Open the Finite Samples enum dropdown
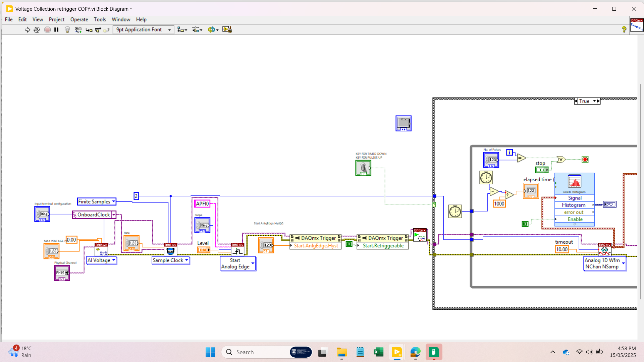644x362 pixels. 114,202
